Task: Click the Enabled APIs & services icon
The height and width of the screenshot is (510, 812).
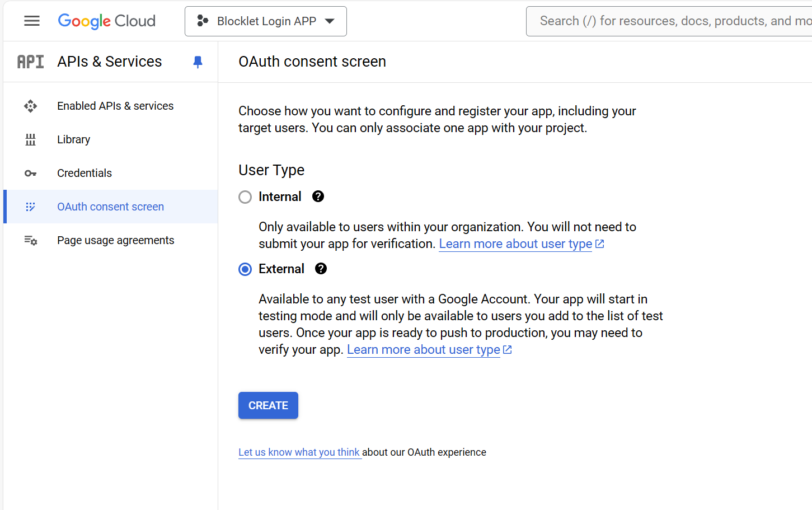Action: 31,106
